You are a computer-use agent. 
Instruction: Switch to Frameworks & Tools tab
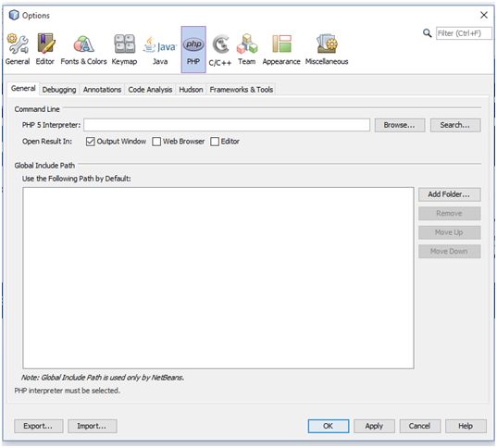[x=242, y=90]
